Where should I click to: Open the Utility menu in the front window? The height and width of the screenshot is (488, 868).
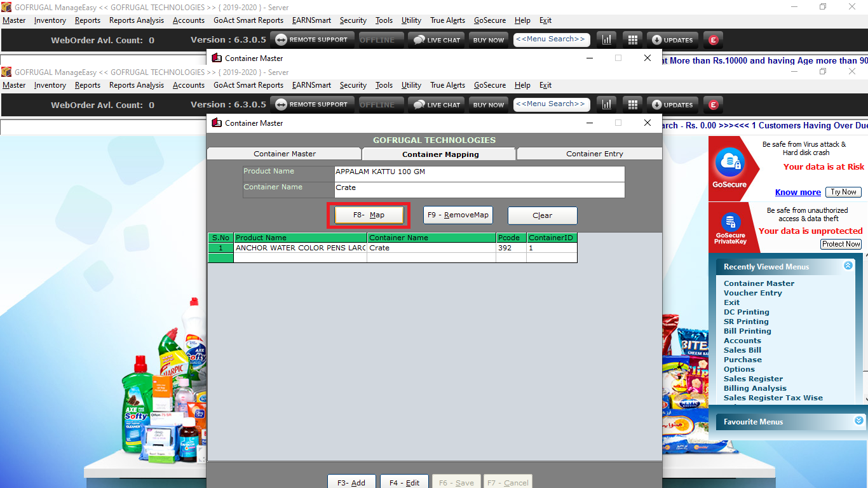(411, 85)
